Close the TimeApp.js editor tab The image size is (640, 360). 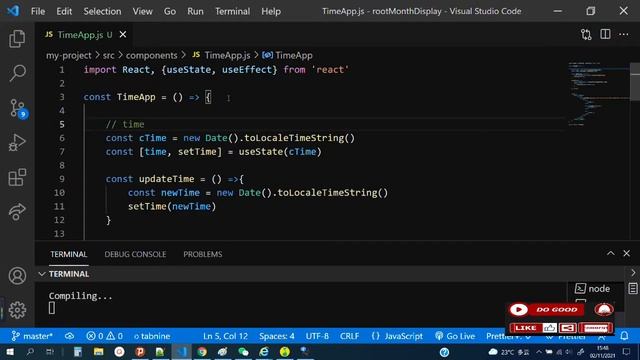(x=123, y=35)
